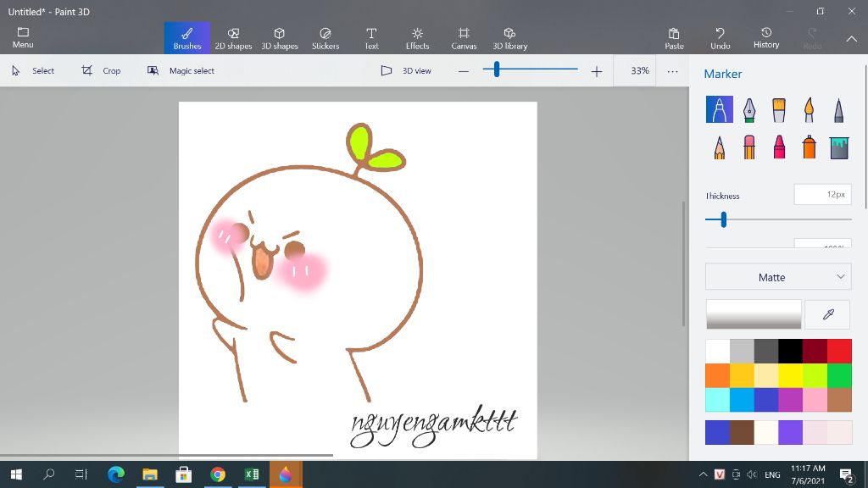Select the Crayon brush

pos(779,147)
